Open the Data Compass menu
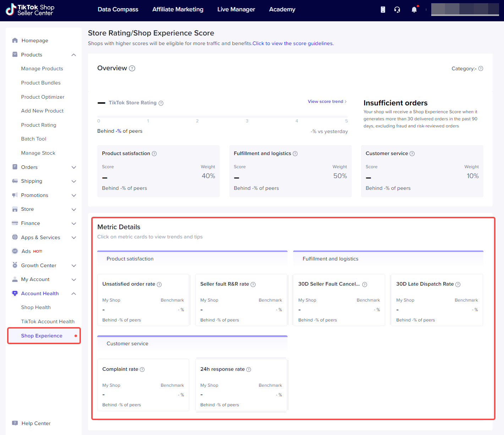 [x=118, y=10]
